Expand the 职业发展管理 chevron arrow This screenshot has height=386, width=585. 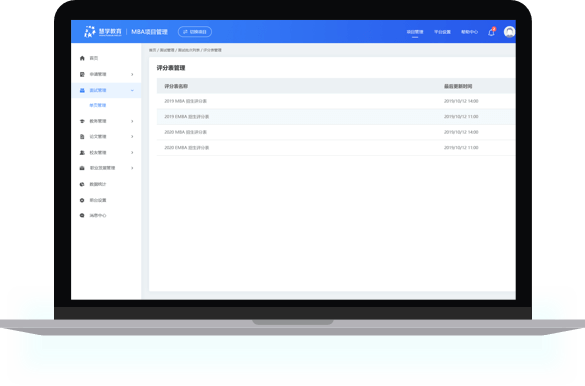[132, 168]
